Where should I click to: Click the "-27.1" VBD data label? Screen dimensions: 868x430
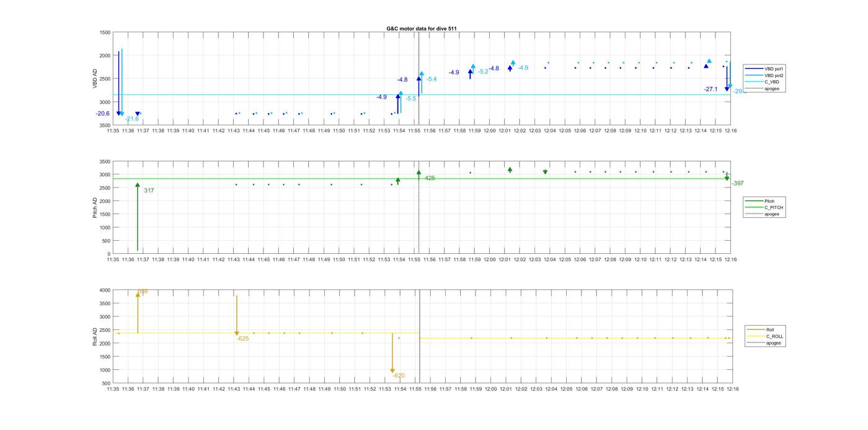[711, 89]
